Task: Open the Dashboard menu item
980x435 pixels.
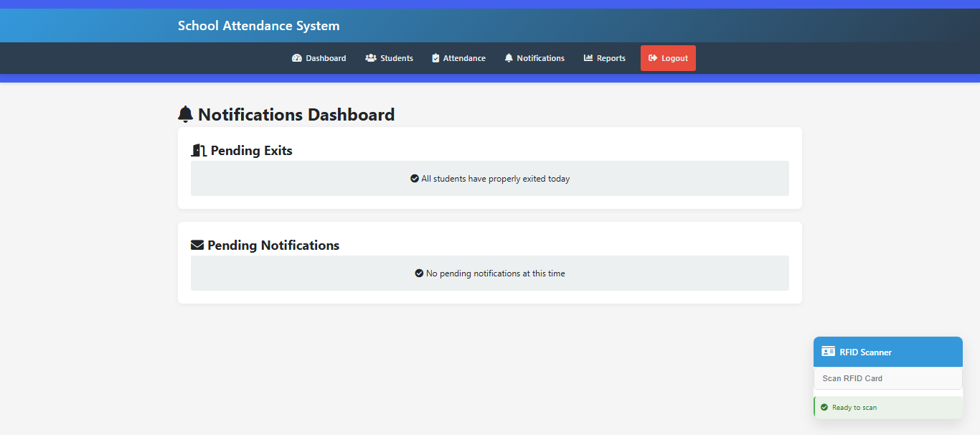Action: point(319,58)
